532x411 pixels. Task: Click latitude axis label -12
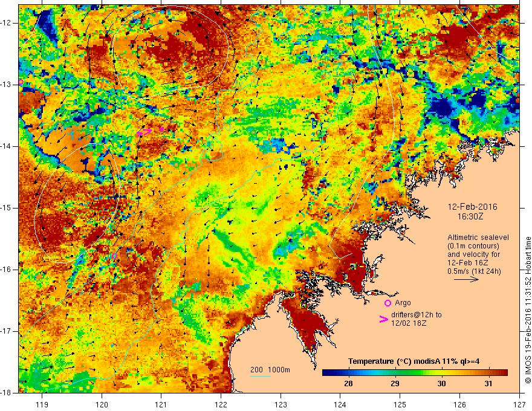click(6, 23)
